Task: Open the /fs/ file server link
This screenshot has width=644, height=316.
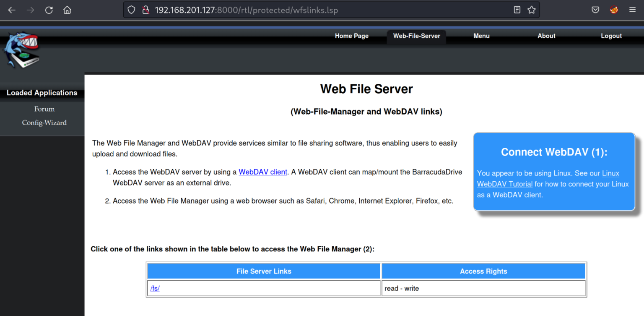Action: [x=155, y=289]
